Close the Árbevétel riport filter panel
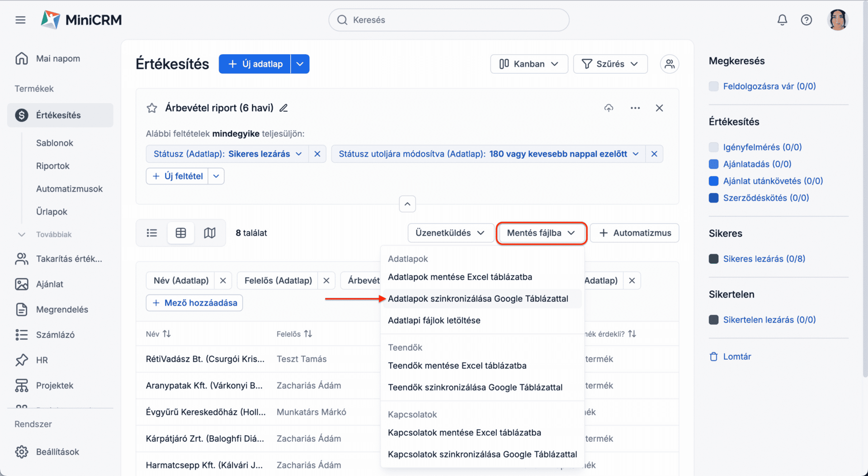Image resolution: width=868 pixels, height=476 pixels. (x=660, y=108)
